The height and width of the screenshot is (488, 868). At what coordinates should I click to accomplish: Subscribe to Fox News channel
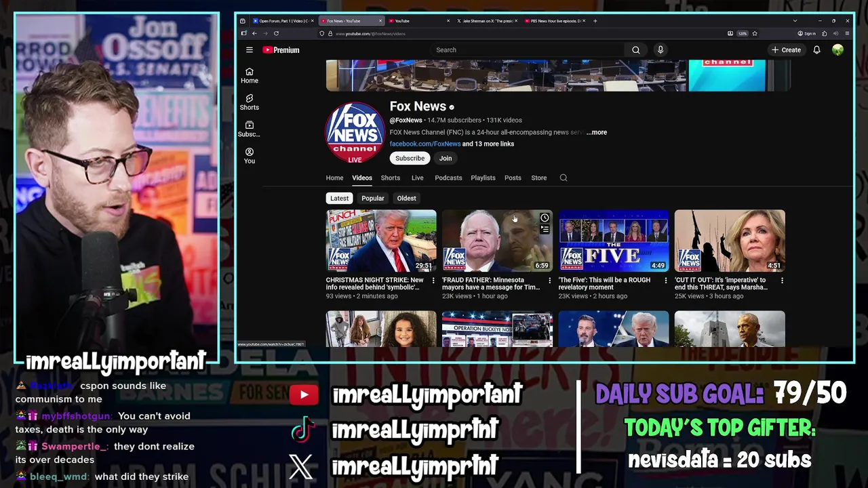pos(410,158)
